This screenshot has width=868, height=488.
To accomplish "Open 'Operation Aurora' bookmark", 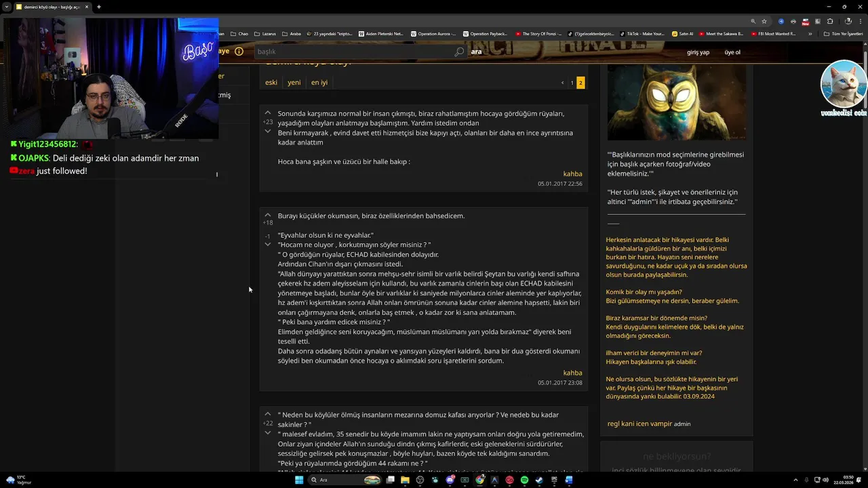I will pos(433,33).
